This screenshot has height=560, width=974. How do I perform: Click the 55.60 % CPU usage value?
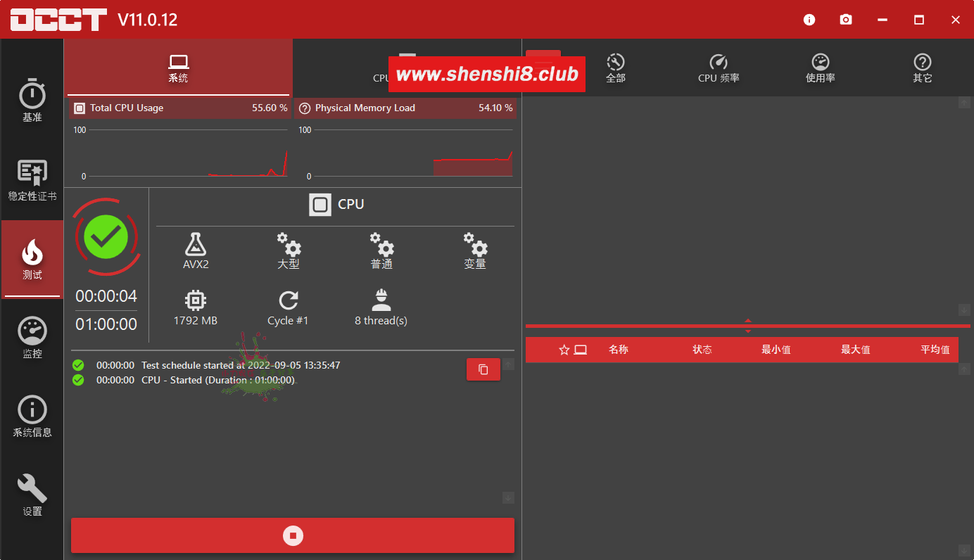pyautogui.click(x=270, y=108)
